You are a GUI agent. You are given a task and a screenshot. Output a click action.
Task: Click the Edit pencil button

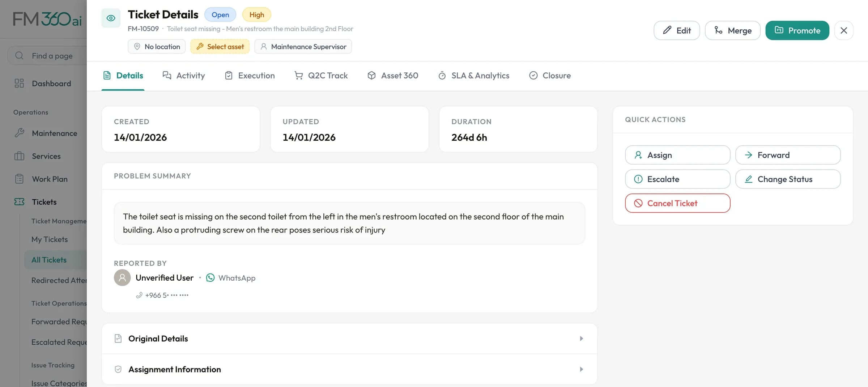(x=677, y=30)
